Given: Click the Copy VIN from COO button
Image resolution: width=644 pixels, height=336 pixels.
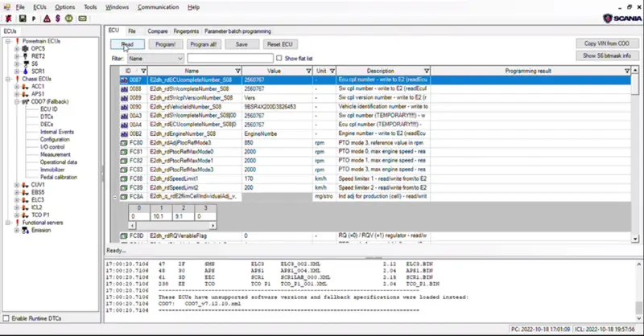Looking at the screenshot, I should [x=607, y=43].
